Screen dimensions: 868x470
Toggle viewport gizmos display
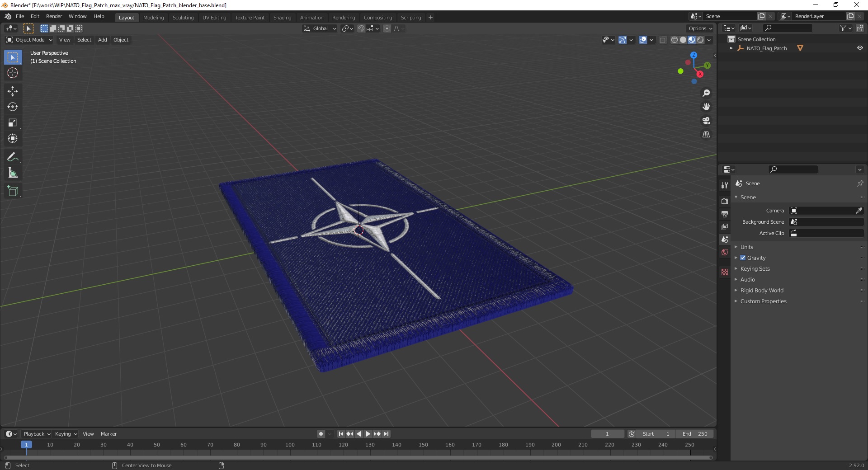[623, 40]
